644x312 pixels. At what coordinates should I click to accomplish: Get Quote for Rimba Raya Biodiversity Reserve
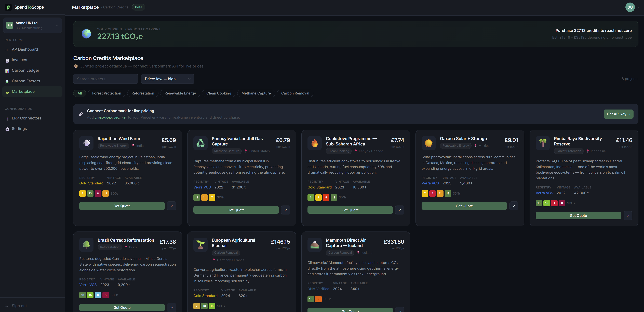coord(578,215)
